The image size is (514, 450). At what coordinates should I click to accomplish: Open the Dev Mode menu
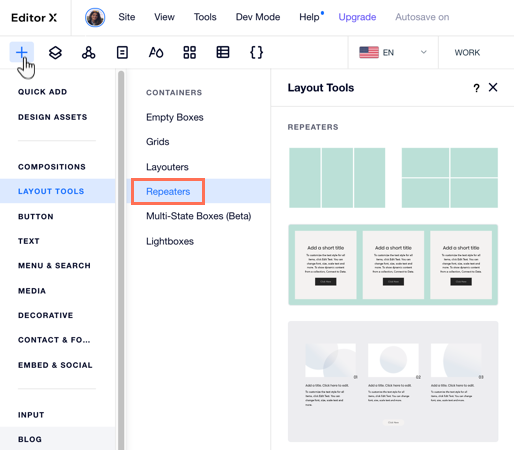[x=258, y=17]
